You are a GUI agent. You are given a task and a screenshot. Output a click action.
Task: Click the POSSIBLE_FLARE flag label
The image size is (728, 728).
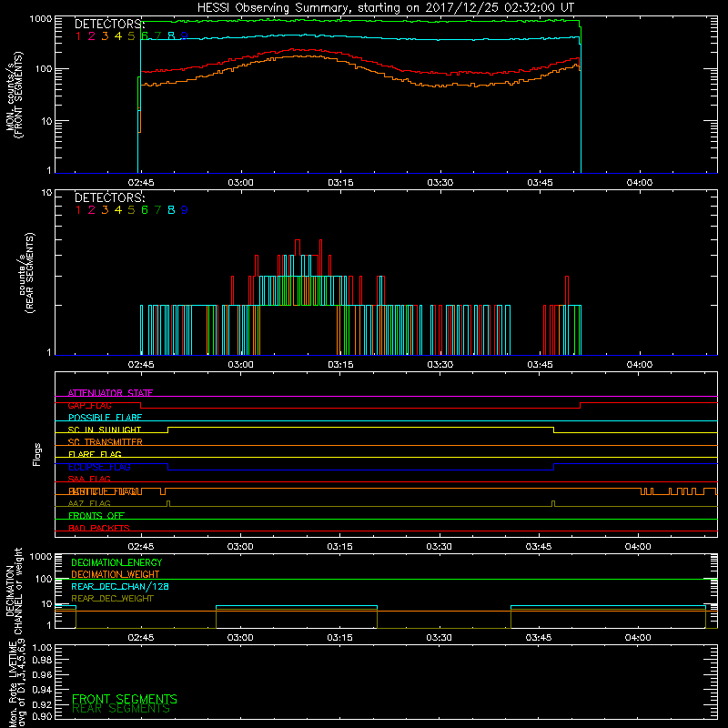pyautogui.click(x=105, y=418)
